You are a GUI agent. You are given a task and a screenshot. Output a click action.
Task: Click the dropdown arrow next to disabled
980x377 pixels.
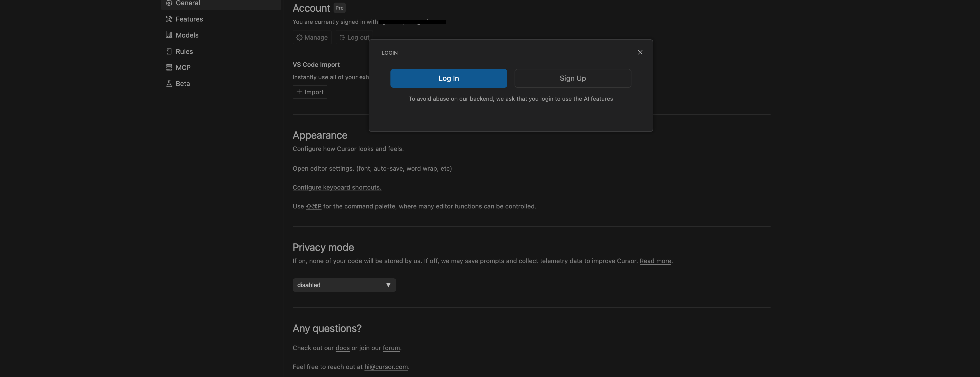pos(388,285)
